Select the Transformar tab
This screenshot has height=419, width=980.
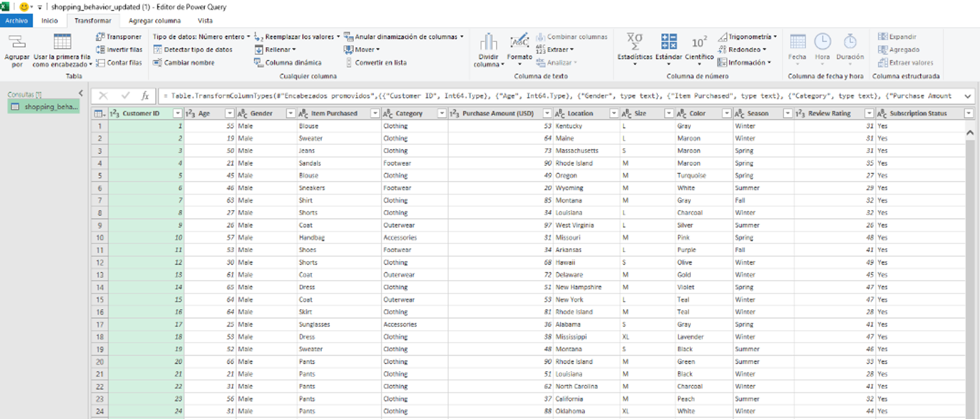92,21
